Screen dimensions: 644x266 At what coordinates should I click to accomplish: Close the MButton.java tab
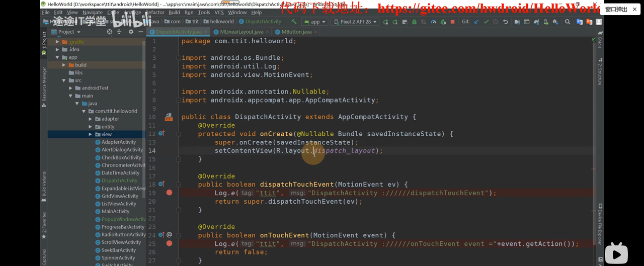pos(315,32)
